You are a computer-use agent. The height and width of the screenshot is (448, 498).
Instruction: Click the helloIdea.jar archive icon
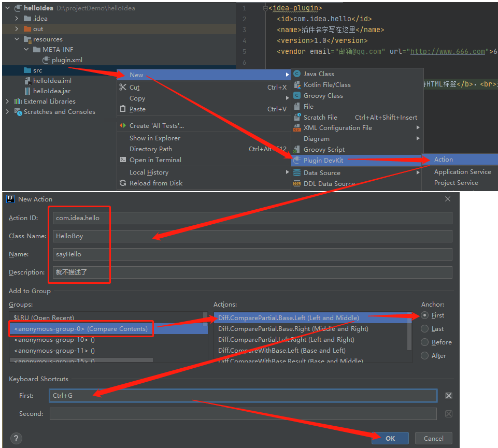coord(27,91)
